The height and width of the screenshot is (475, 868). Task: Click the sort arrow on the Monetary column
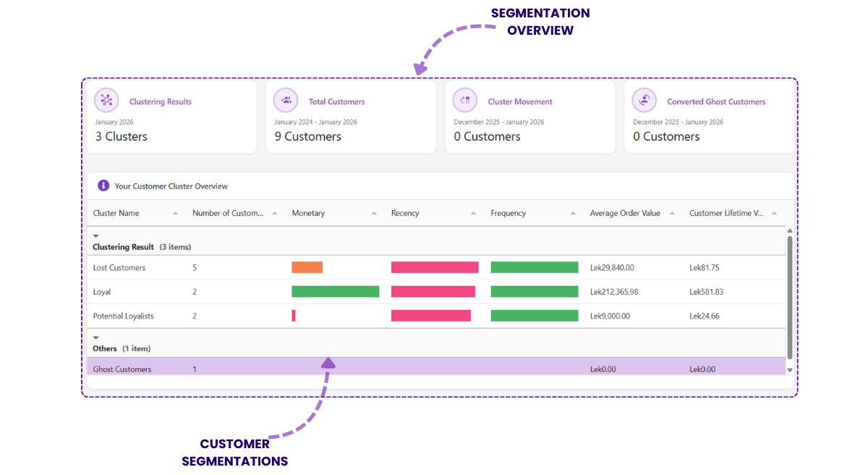pos(373,213)
